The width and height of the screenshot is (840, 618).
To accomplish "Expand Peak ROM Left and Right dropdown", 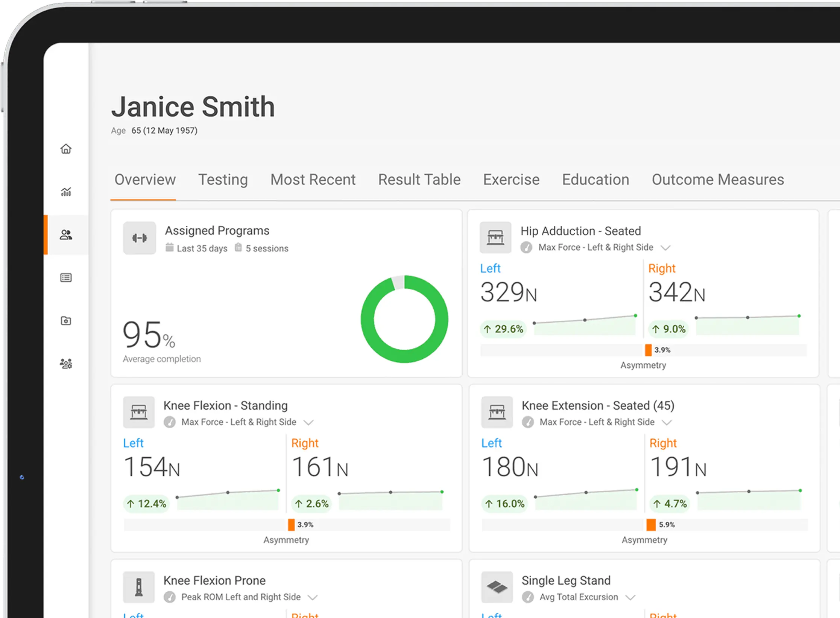I will click(x=313, y=597).
